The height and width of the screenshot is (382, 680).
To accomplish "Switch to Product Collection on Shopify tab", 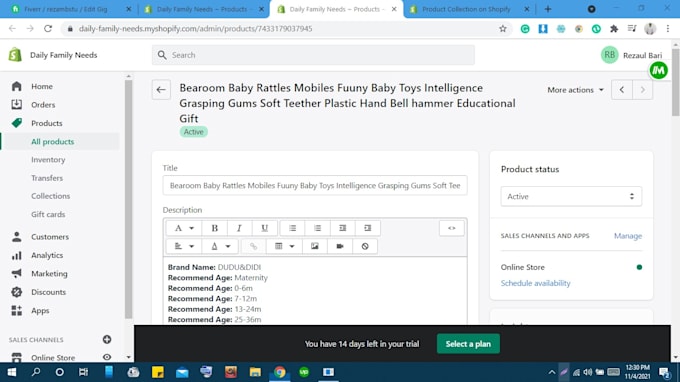I will [469, 9].
